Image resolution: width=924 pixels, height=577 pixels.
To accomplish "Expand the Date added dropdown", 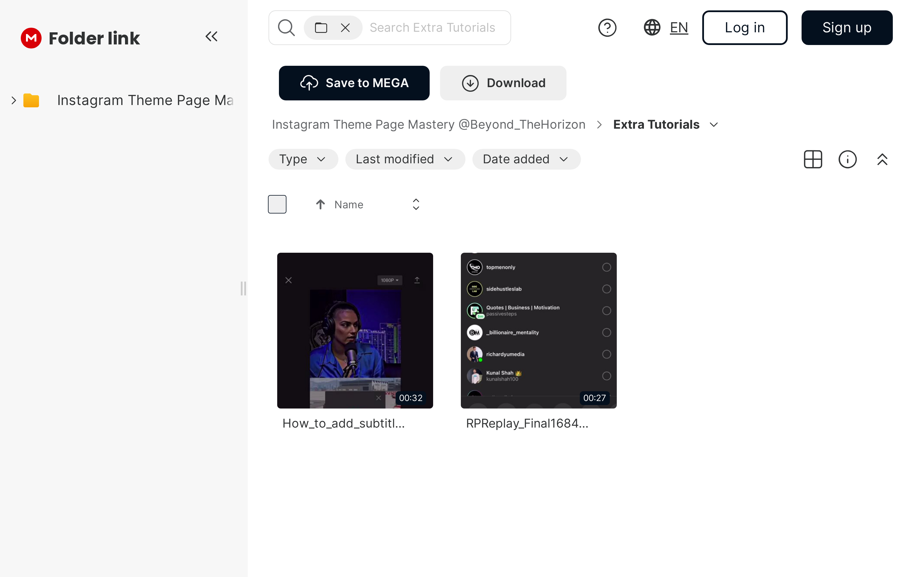I will tap(526, 159).
